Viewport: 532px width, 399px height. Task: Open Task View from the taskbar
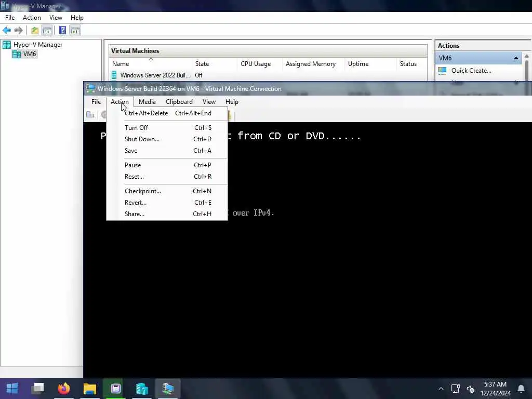click(x=37, y=389)
